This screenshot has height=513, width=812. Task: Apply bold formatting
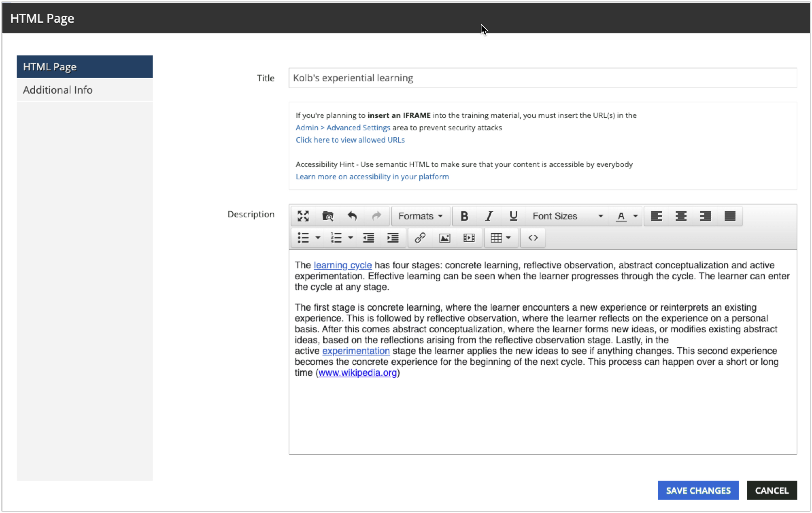[x=464, y=216]
